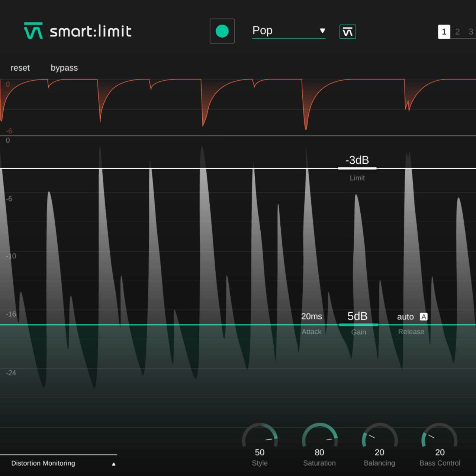476x476 pixels.
Task: Grab the Limit threshold handle
Action: pyautogui.click(x=357, y=168)
